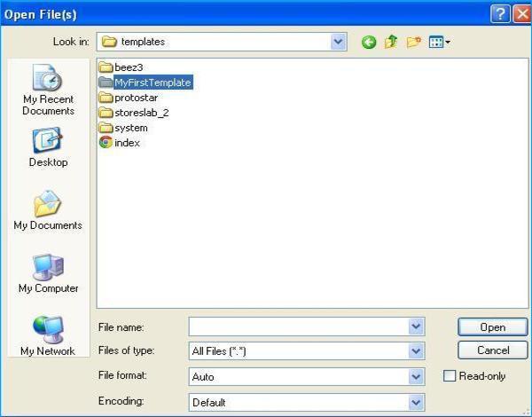The height and width of the screenshot is (417, 532).
Task: Go to My Computer
Action: pos(48,273)
